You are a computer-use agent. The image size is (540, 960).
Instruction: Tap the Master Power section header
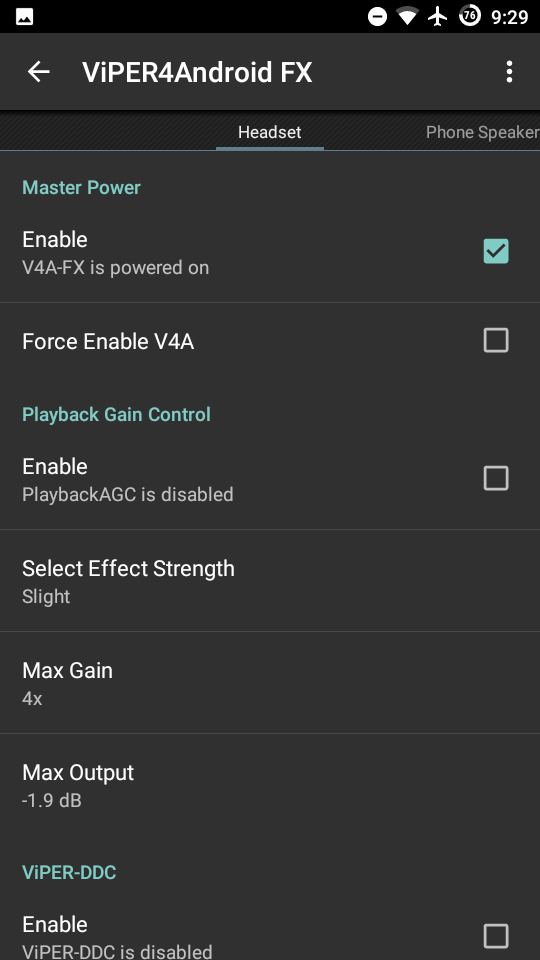click(x=81, y=187)
